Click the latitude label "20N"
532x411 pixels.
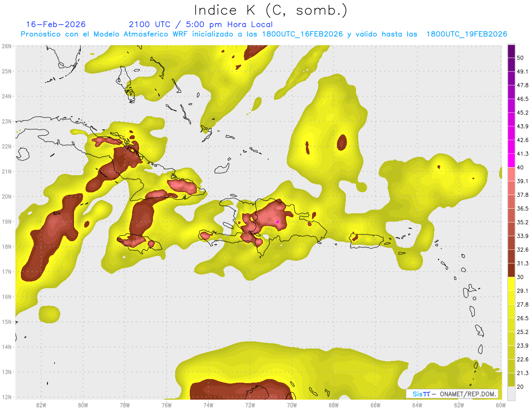pyautogui.click(x=7, y=196)
